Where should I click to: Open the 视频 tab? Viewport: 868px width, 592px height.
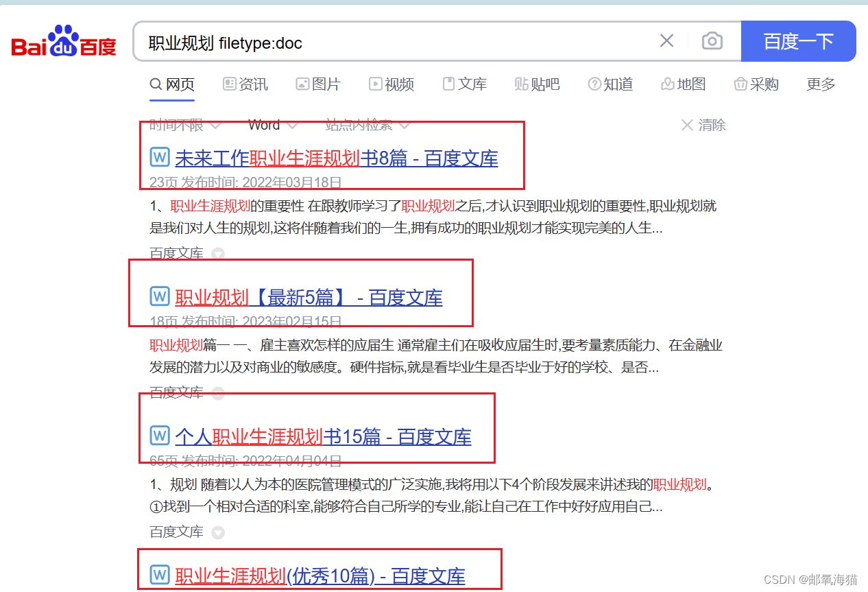[x=391, y=84]
